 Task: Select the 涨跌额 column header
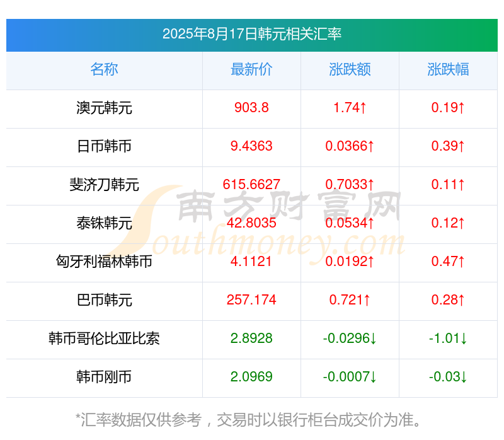[x=350, y=69]
